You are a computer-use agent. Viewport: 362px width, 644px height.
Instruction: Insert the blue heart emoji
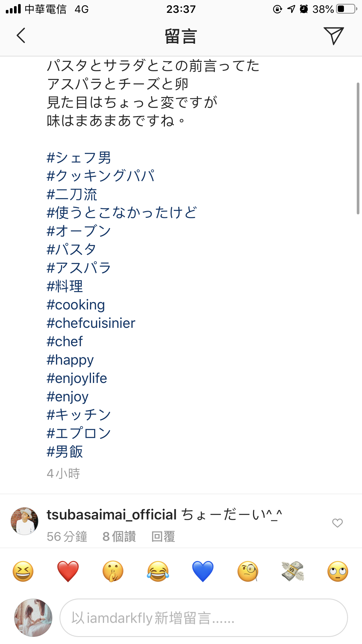(203, 571)
